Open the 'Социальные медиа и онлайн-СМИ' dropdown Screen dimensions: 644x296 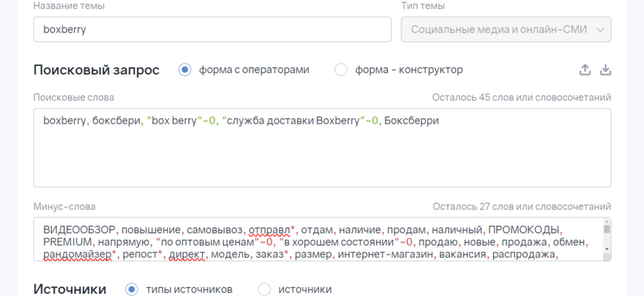click(497, 30)
